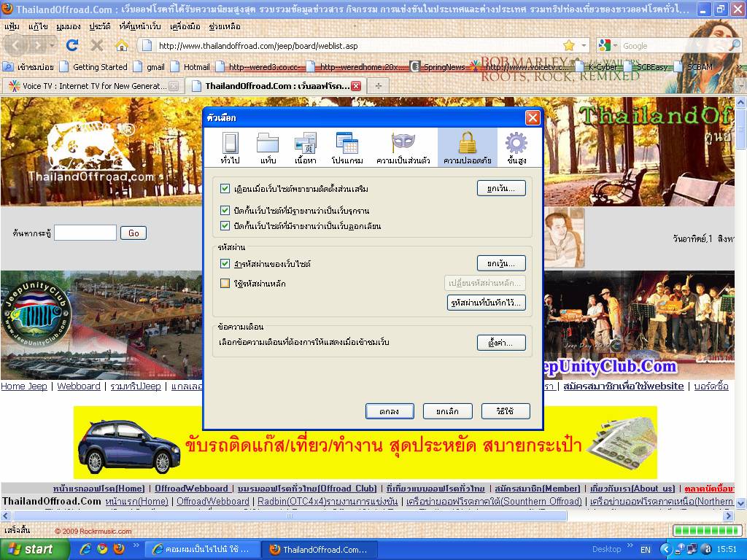
Task: Open the ประวัติ (History) menu
Action: point(100,26)
